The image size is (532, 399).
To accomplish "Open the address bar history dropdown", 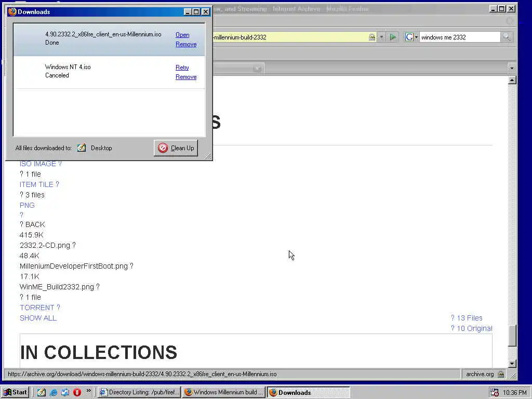I will tap(381, 37).
